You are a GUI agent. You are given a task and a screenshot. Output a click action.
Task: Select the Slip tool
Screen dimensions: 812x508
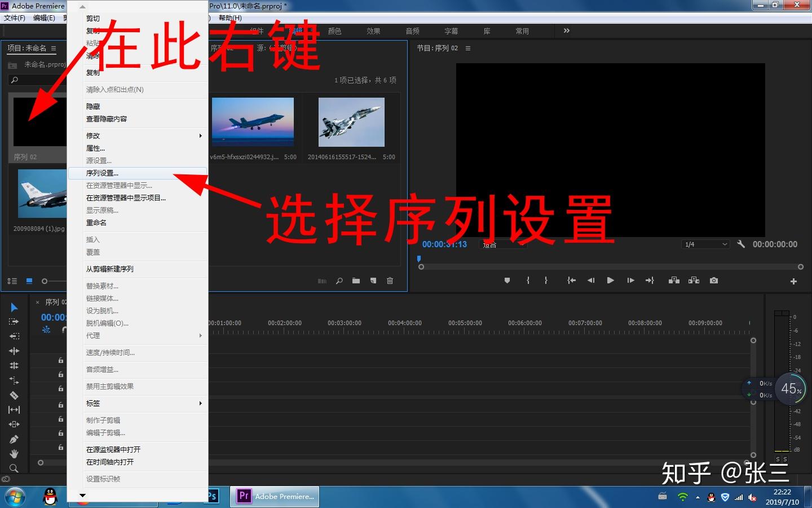point(14,410)
